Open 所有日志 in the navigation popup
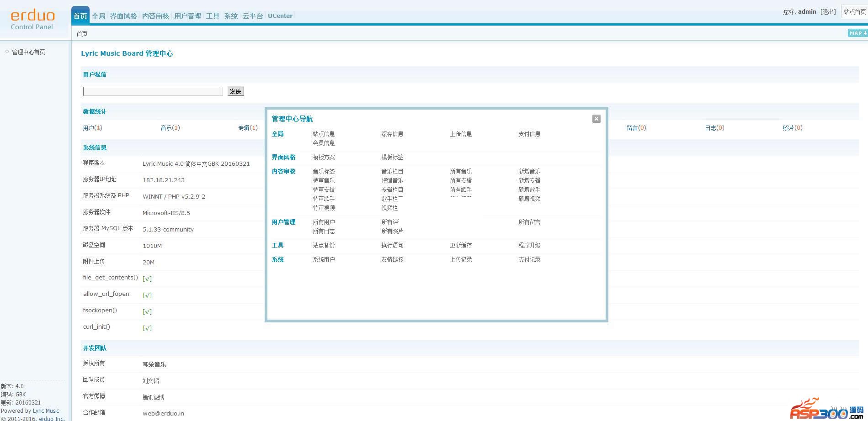 pos(324,231)
